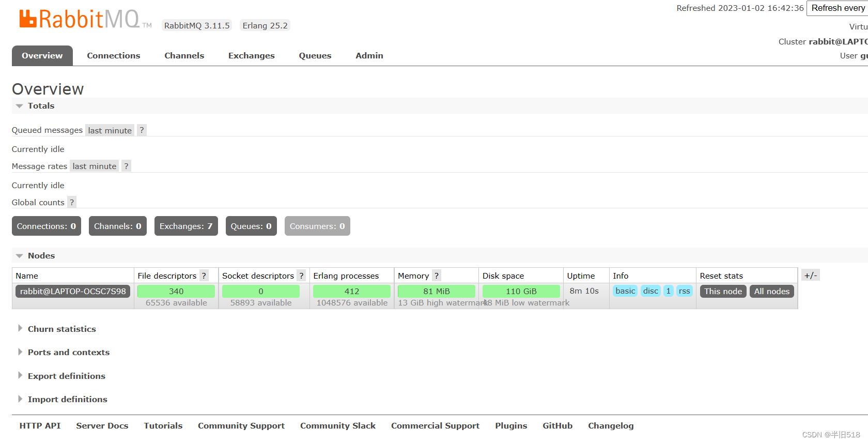
Task: Click the 1048576 available text
Action: pyautogui.click(x=352, y=302)
